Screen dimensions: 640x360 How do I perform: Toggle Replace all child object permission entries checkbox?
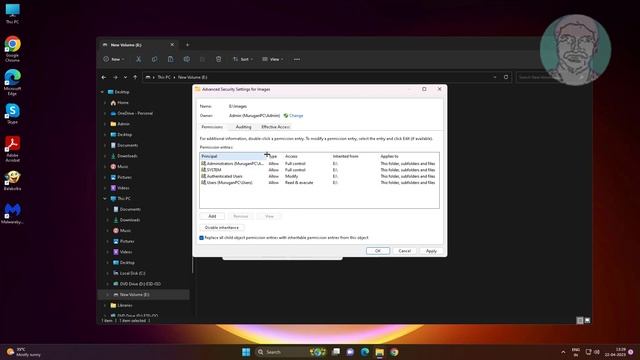(202, 238)
